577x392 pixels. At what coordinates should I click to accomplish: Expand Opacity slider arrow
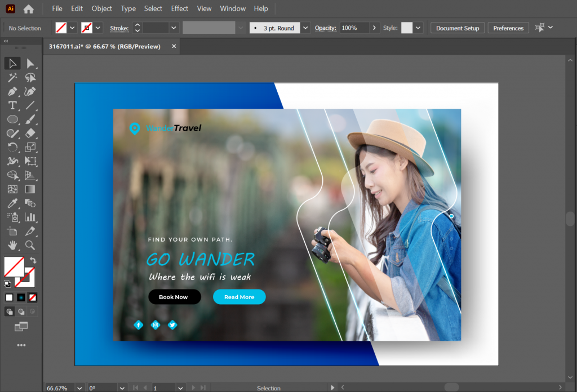374,28
